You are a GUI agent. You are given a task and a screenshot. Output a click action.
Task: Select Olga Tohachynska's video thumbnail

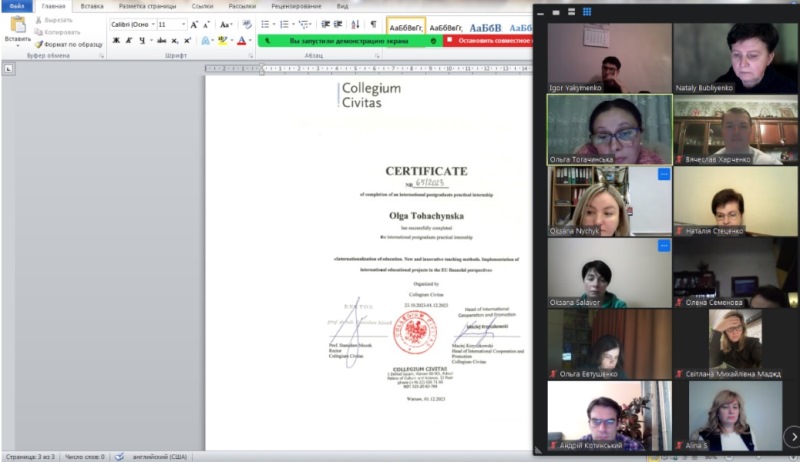tap(609, 129)
